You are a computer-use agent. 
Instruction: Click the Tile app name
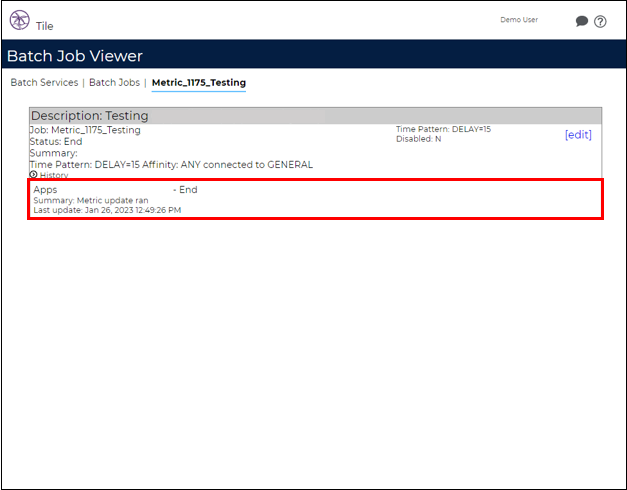click(x=44, y=26)
